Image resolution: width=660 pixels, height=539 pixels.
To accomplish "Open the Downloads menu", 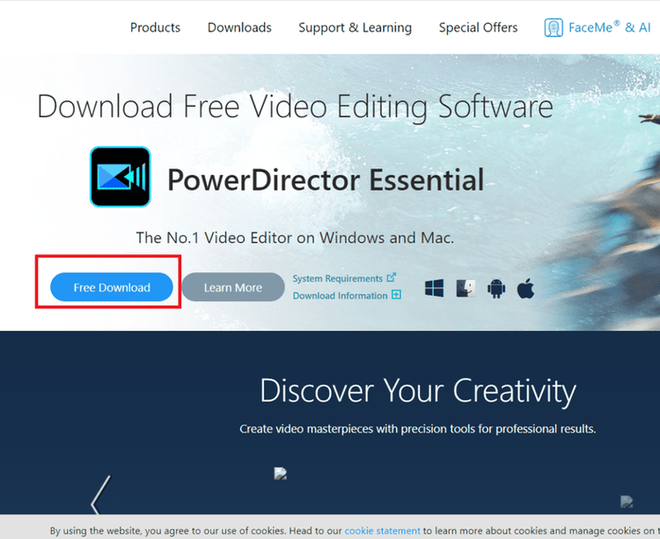I will tap(240, 27).
